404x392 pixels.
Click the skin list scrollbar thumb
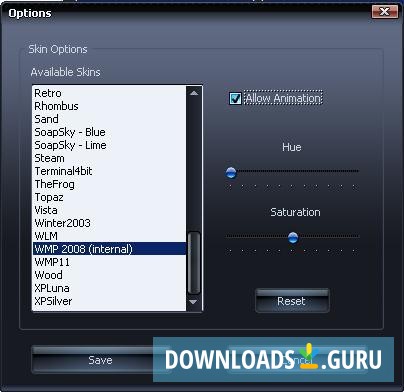tap(194, 263)
